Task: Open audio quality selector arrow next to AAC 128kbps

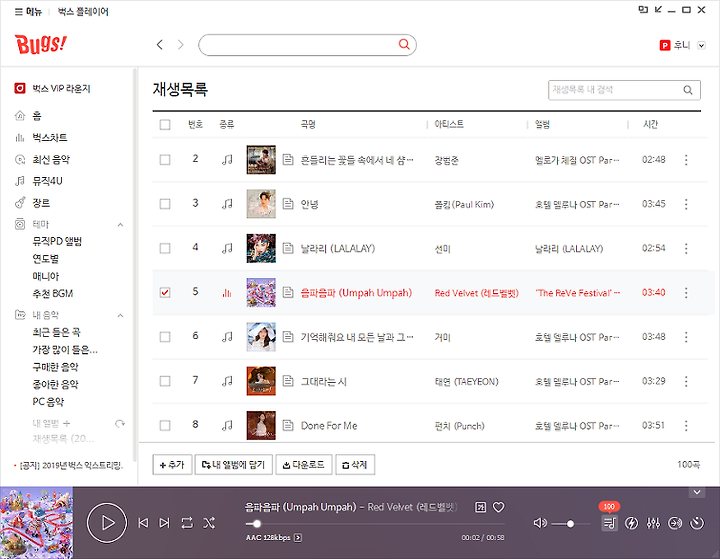Action: click(298, 537)
